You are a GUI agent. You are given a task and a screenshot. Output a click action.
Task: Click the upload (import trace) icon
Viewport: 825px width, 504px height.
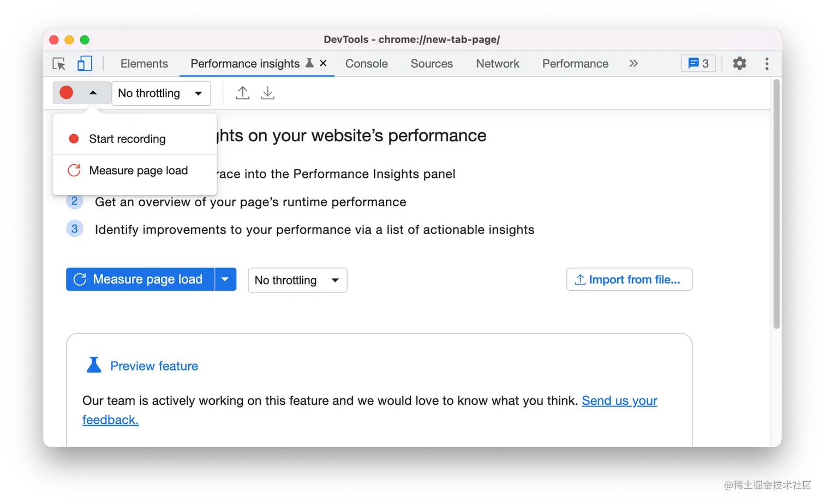coord(243,93)
